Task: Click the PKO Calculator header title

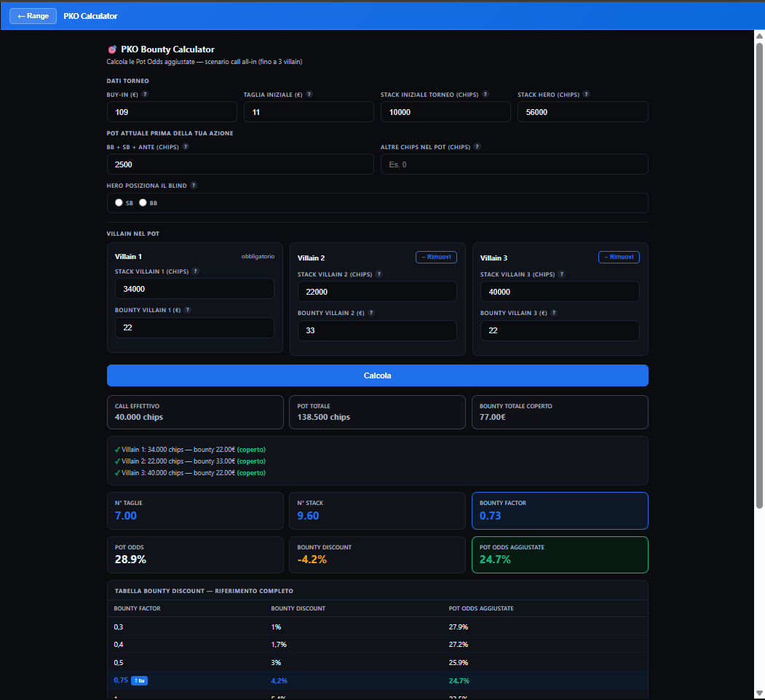Action: click(x=91, y=16)
